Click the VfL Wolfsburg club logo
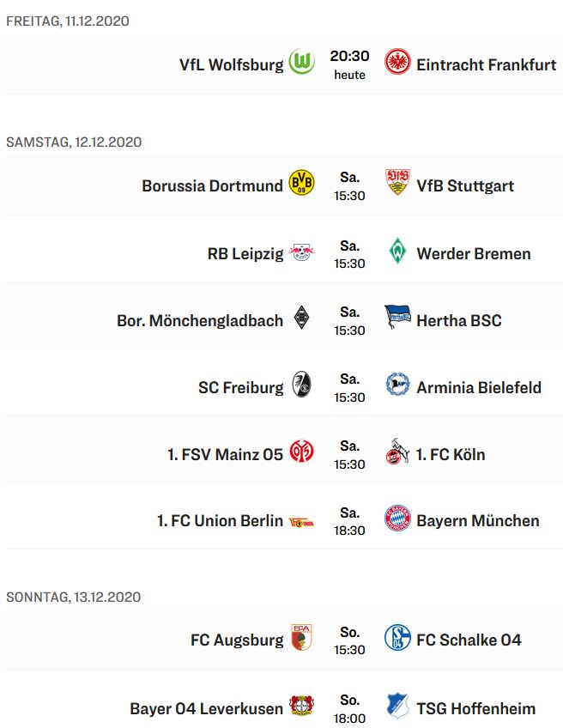 tap(302, 63)
